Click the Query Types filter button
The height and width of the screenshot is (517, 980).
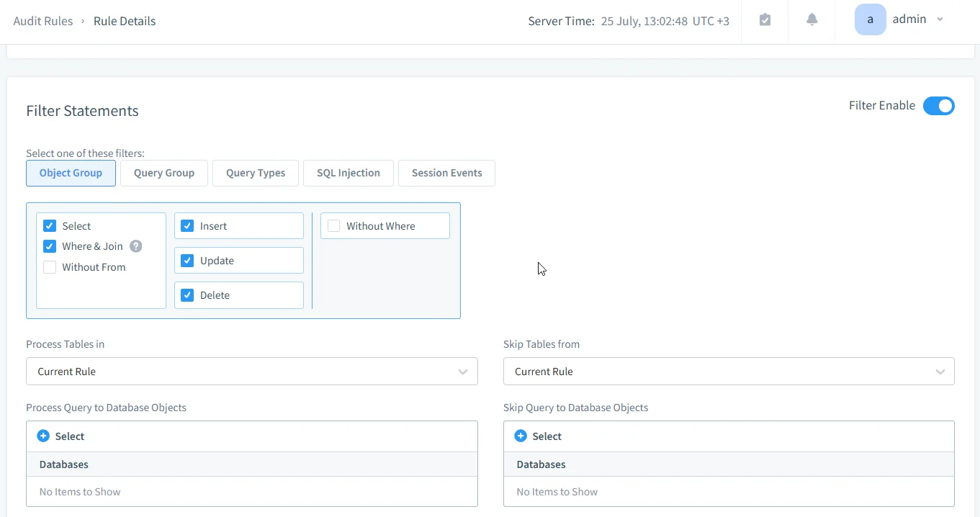coord(256,173)
